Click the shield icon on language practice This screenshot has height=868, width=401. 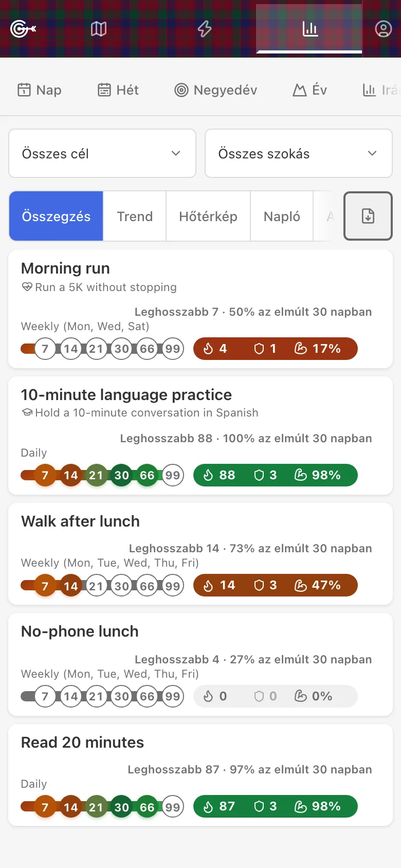tap(259, 475)
